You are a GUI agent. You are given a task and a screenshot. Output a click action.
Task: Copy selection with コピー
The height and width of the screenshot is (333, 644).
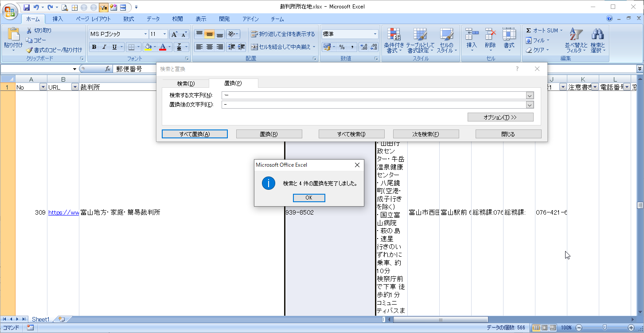point(36,40)
